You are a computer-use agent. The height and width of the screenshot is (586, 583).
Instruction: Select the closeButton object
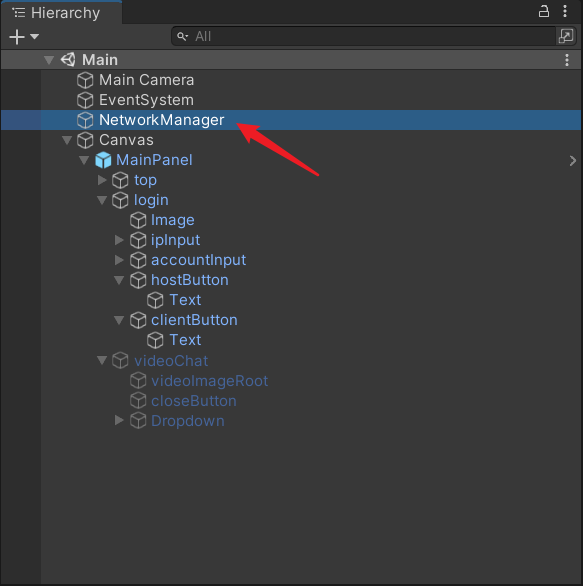(194, 401)
